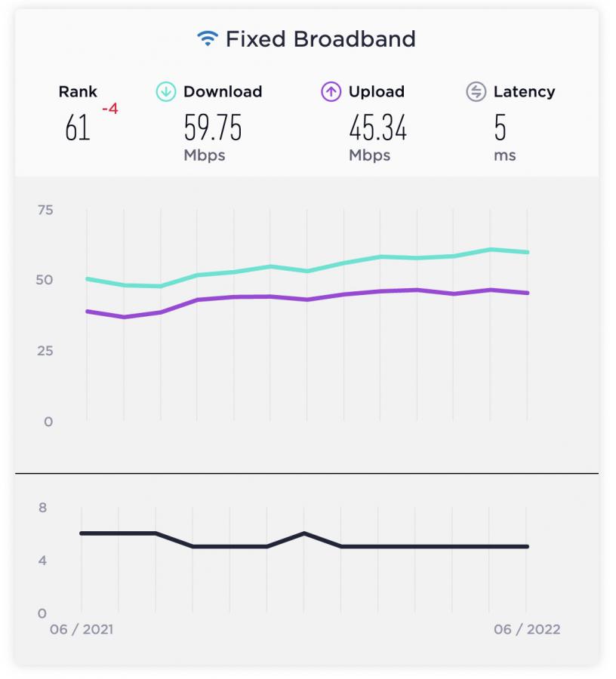616x679 pixels.
Task: Click the peak in the dark latency line
Action: click(x=303, y=533)
